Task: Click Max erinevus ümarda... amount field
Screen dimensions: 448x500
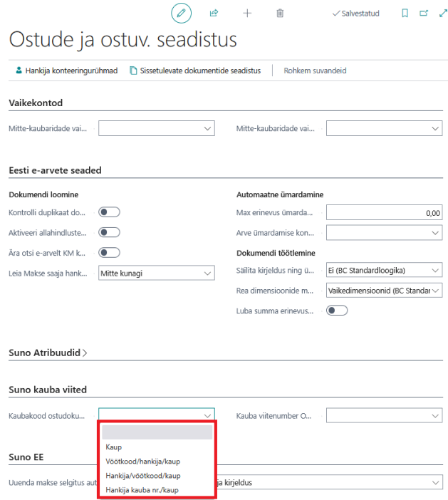Action: [384, 212]
